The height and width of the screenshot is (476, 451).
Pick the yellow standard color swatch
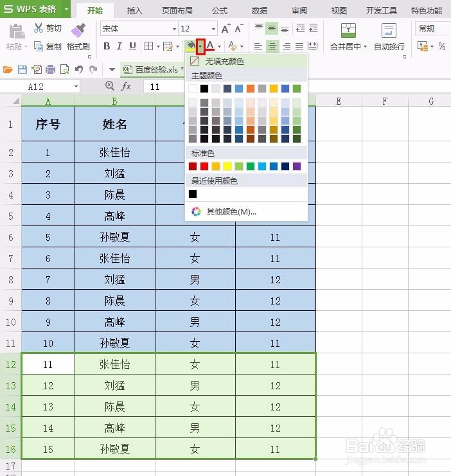(x=227, y=166)
